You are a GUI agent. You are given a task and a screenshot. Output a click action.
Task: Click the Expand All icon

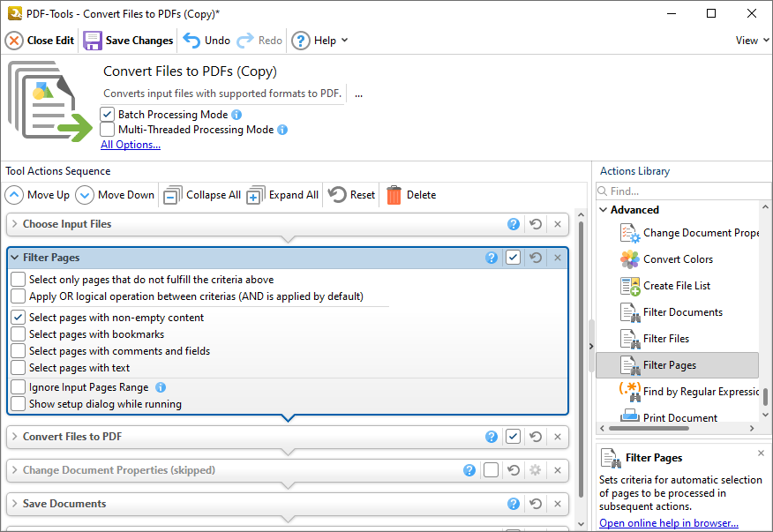[x=255, y=195]
